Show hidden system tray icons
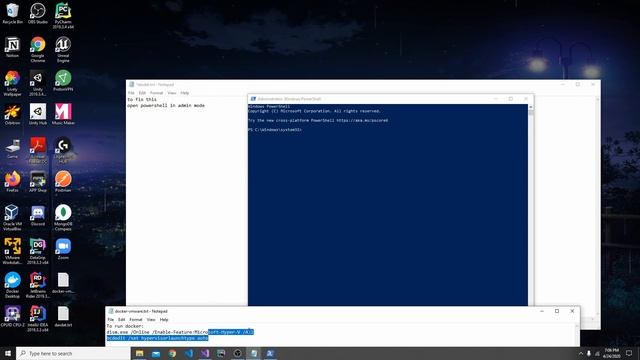Image resolution: width=640 pixels, height=360 pixels. (x=580, y=353)
